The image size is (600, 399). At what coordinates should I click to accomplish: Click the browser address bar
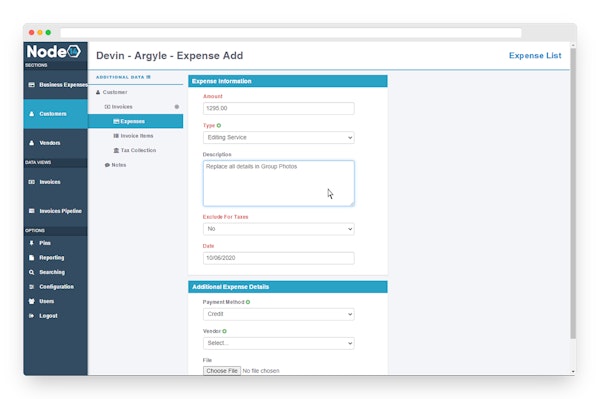tap(291, 33)
